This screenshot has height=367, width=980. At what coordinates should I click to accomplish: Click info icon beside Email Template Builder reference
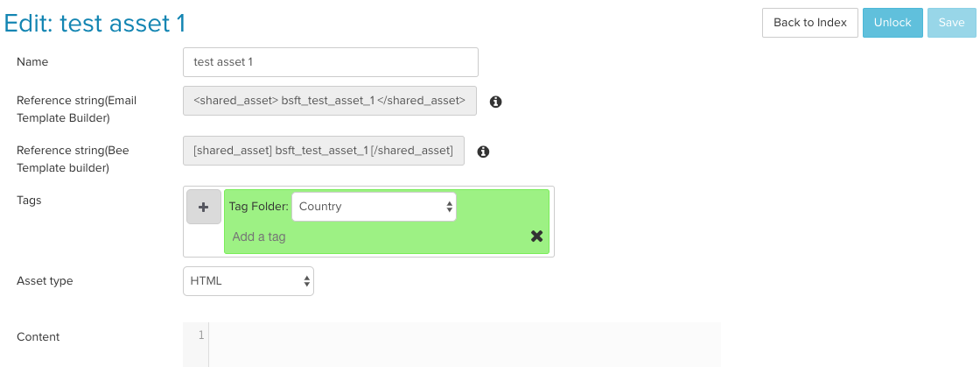tap(495, 102)
